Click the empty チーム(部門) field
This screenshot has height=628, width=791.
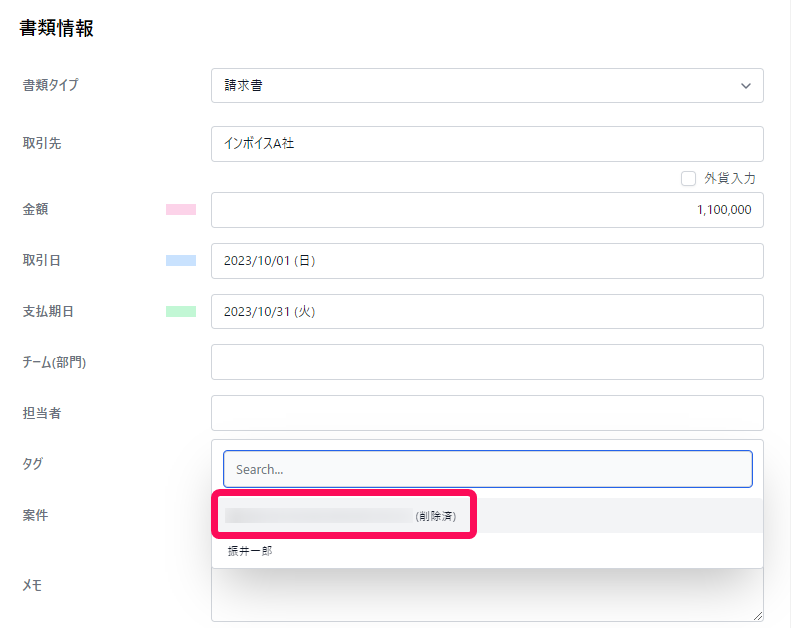[x=487, y=362]
